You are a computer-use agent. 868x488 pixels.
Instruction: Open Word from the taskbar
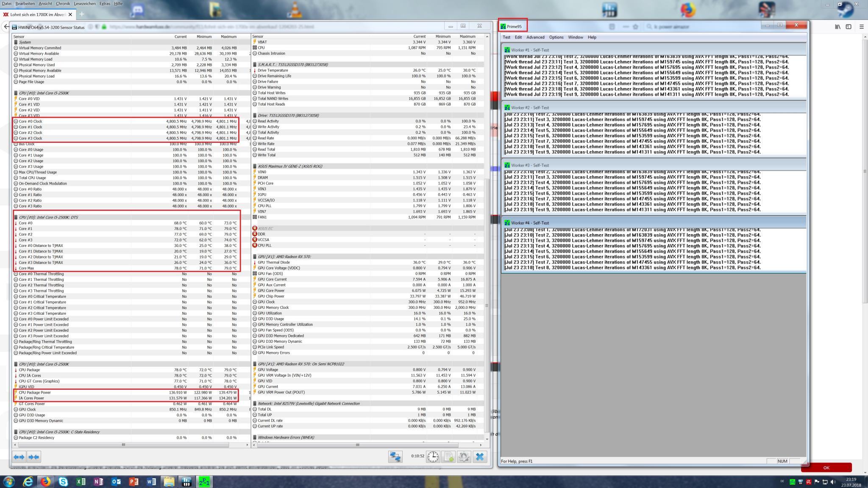coord(151,482)
